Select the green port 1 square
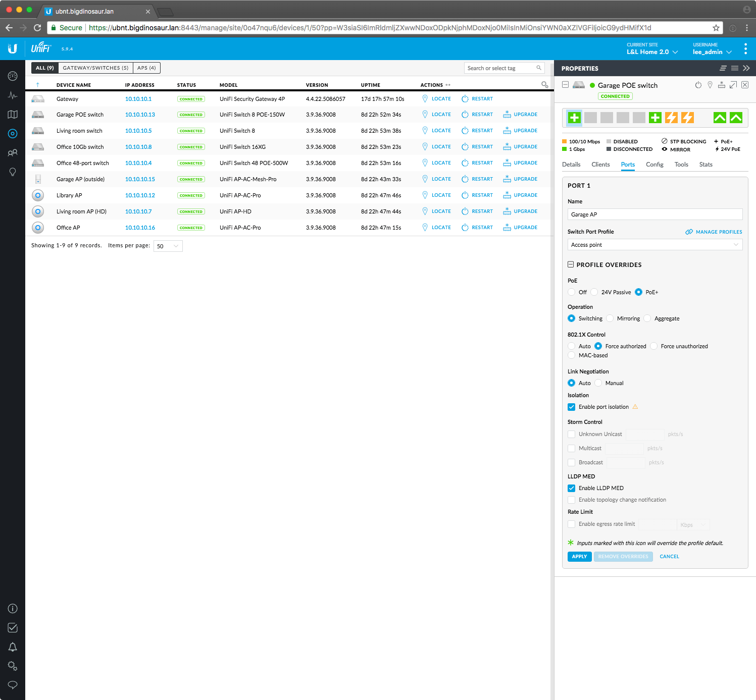Image resolution: width=756 pixels, height=700 pixels. (574, 118)
